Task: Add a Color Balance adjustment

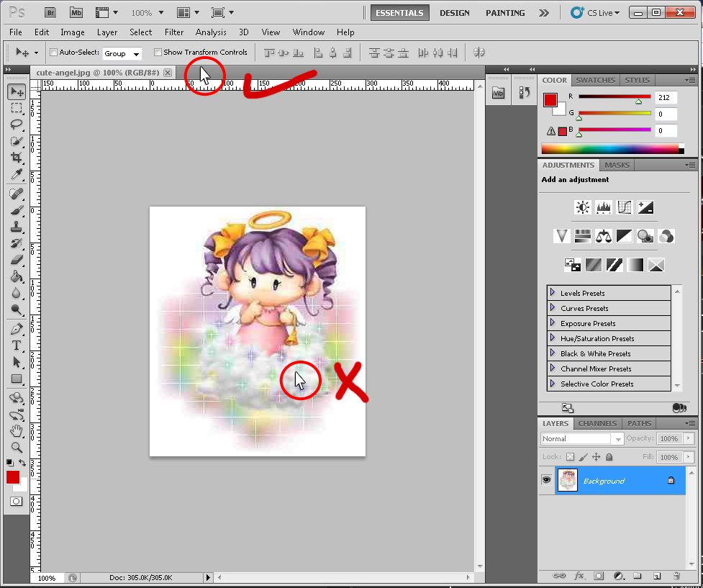Action: 604,236
